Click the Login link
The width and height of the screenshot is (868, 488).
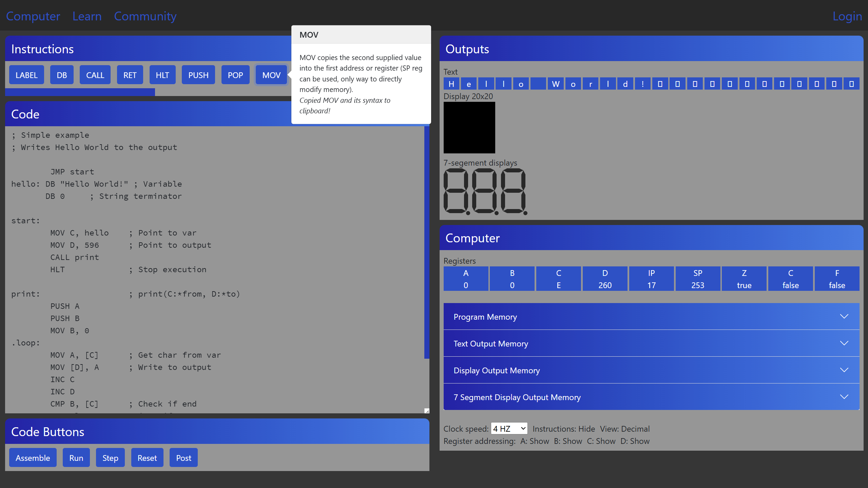(847, 16)
